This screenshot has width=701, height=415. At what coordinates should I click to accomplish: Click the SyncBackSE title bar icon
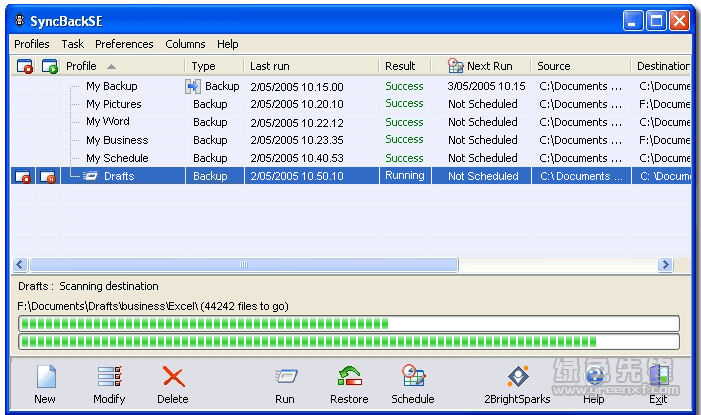coord(19,21)
